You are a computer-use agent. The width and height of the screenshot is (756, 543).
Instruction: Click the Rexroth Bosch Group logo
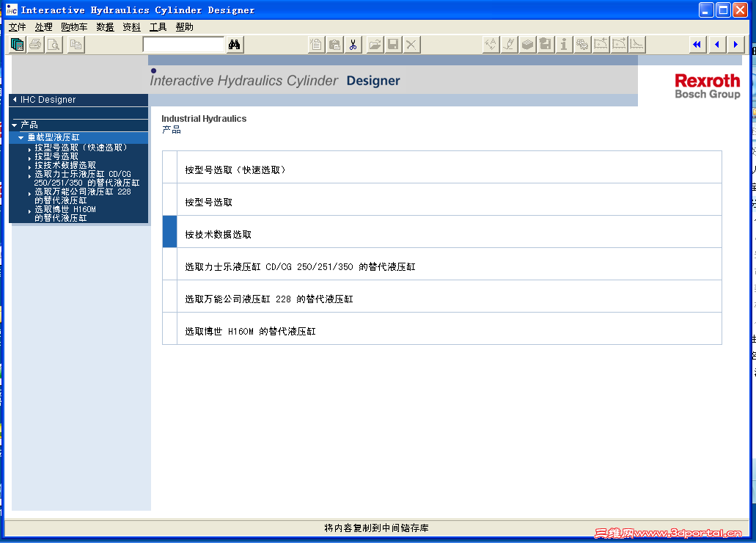coord(708,87)
